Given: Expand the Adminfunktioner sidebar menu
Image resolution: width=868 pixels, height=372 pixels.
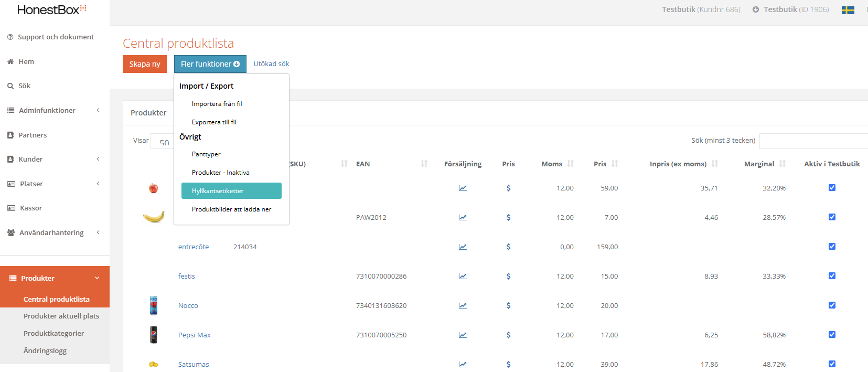Looking at the screenshot, I should (x=52, y=110).
